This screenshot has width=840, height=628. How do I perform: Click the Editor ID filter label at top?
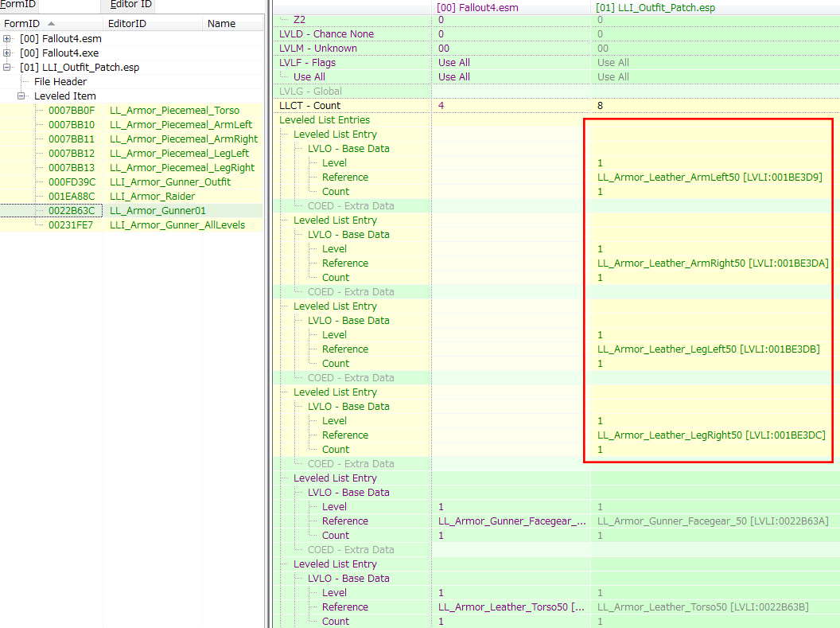click(130, 4)
